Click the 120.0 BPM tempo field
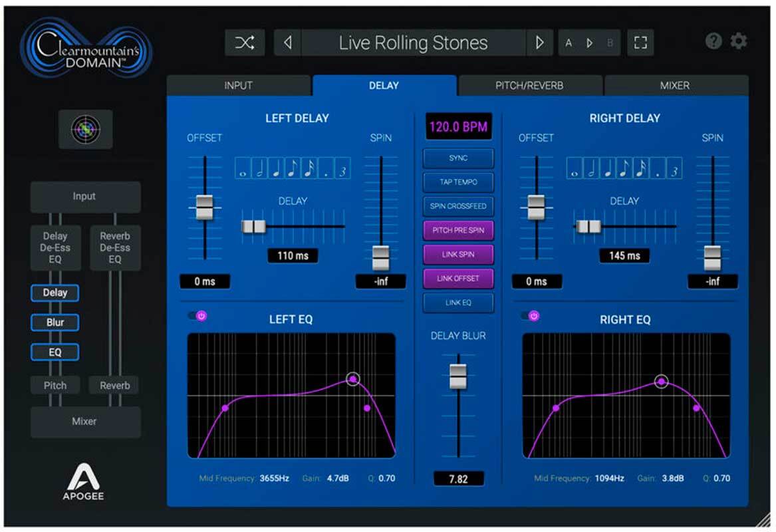This screenshot has height=532, width=776. (458, 126)
